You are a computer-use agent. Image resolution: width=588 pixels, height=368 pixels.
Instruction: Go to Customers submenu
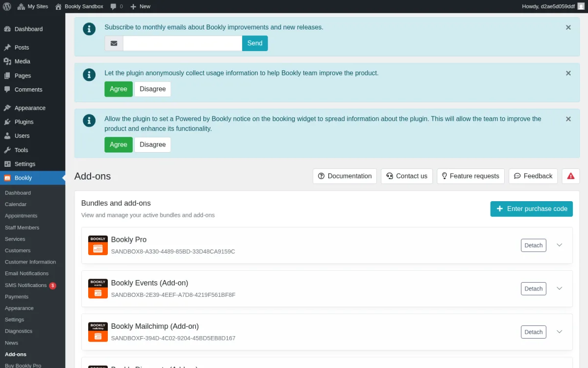[x=18, y=250]
